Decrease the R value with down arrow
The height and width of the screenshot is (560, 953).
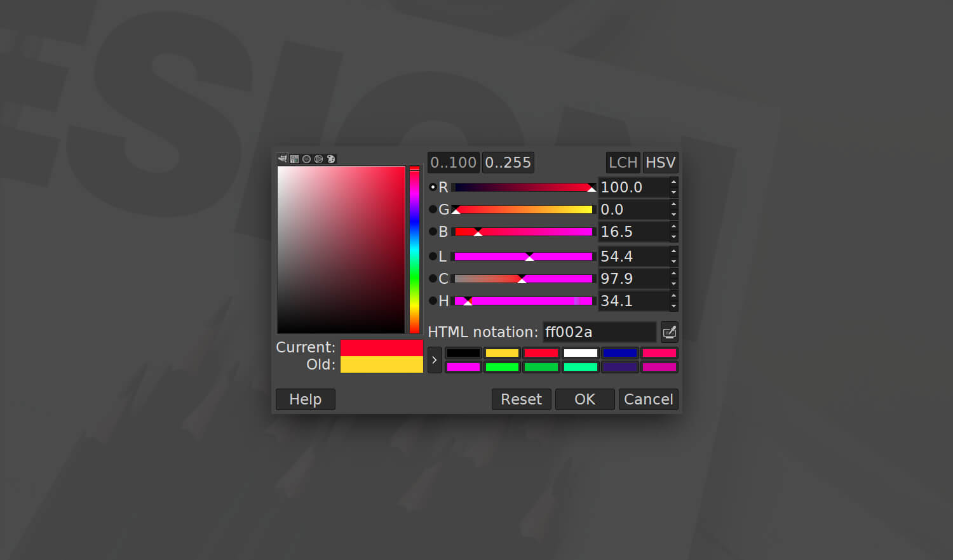tap(673, 192)
